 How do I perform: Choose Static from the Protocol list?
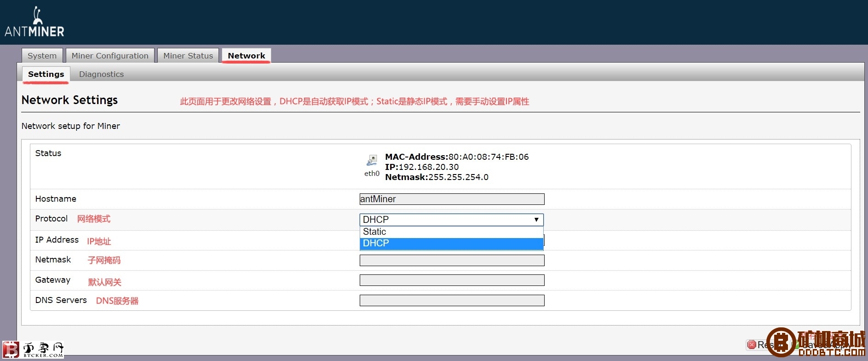pyautogui.click(x=451, y=232)
